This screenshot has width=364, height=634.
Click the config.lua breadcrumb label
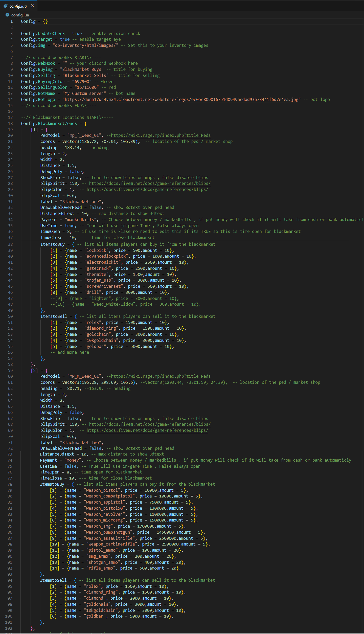click(x=20, y=15)
